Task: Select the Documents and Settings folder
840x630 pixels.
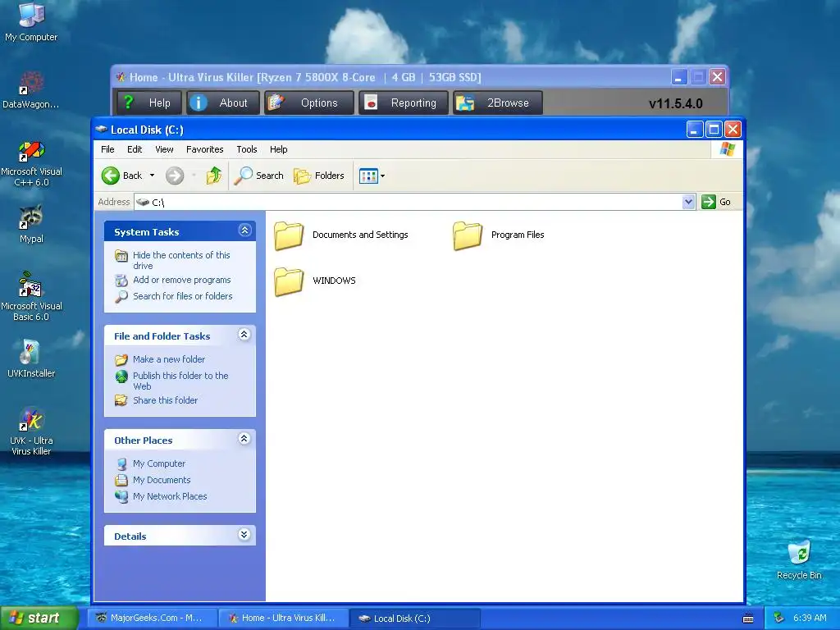Action: (341, 235)
